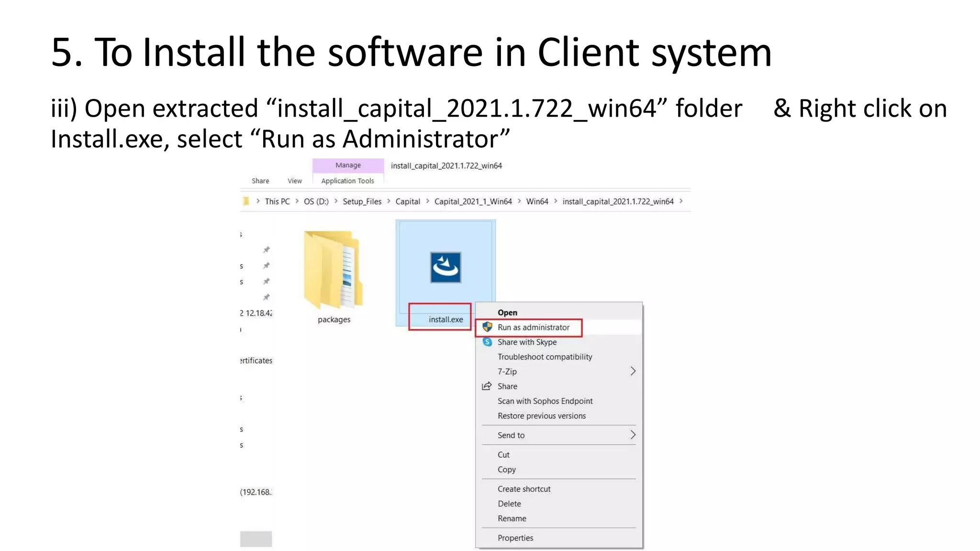This screenshot has height=551, width=980.
Task: Navigate to Setup_Files in the breadcrumb
Action: point(362,201)
